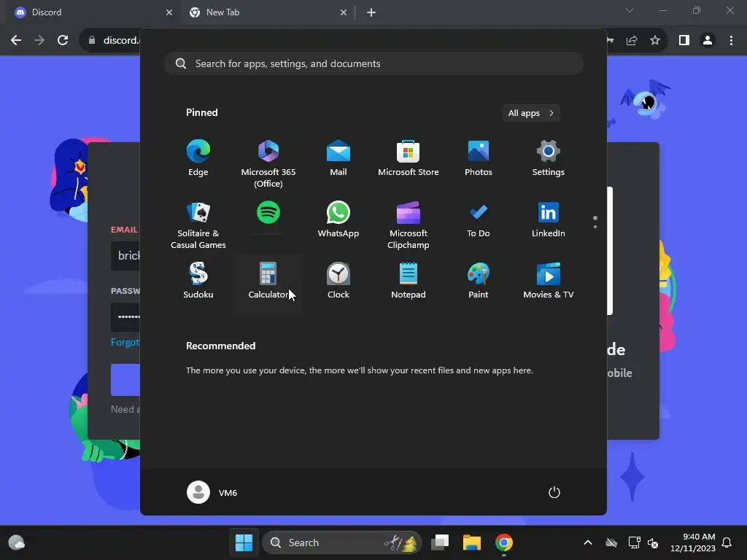The image size is (747, 560).
Task: Close the New Tab browser tab
Action: click(344, 12)
